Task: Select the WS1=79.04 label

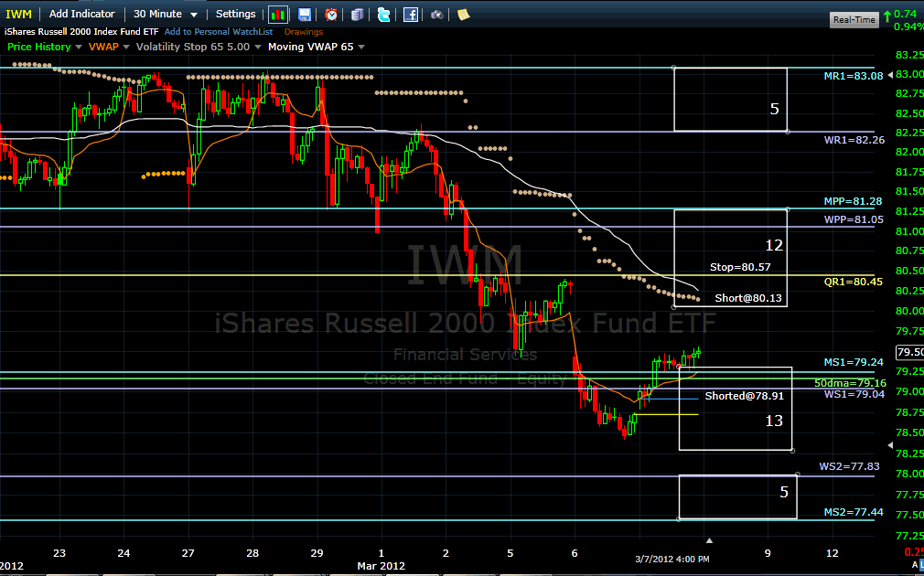Action: (854, 395)
